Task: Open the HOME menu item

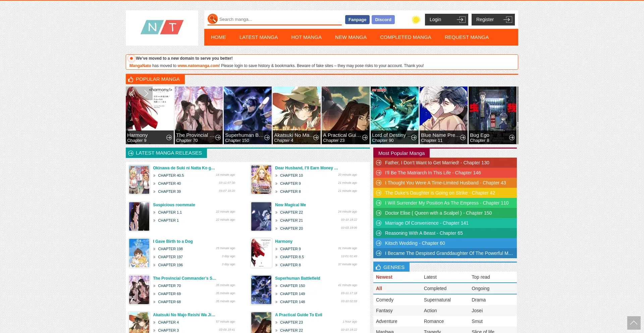Action: click(218, 37)
